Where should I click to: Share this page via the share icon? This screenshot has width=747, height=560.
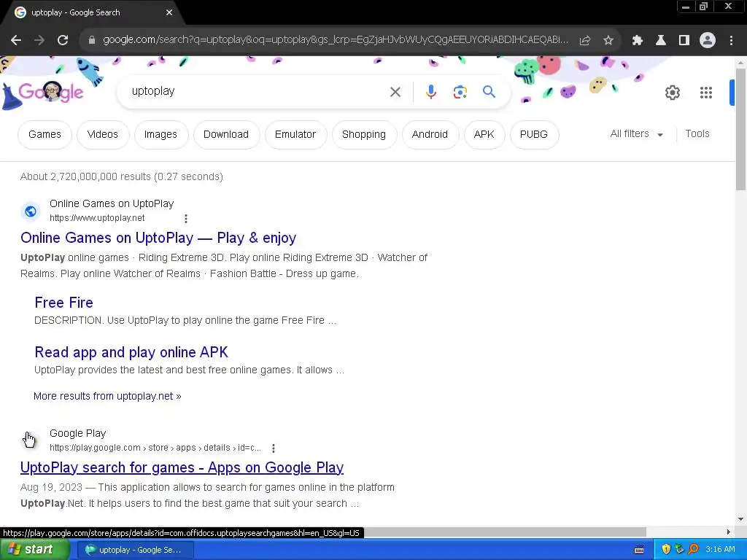click(x=585, y=41)
